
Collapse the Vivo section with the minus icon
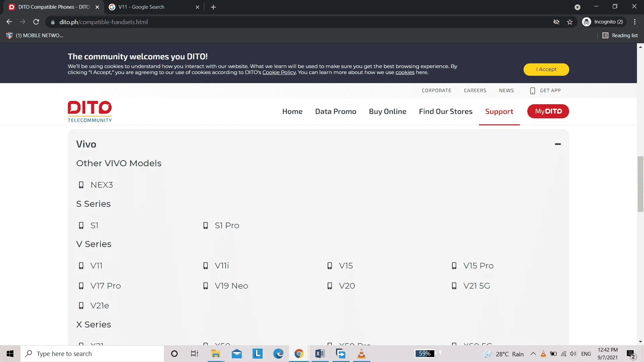[x=558, y=144]
